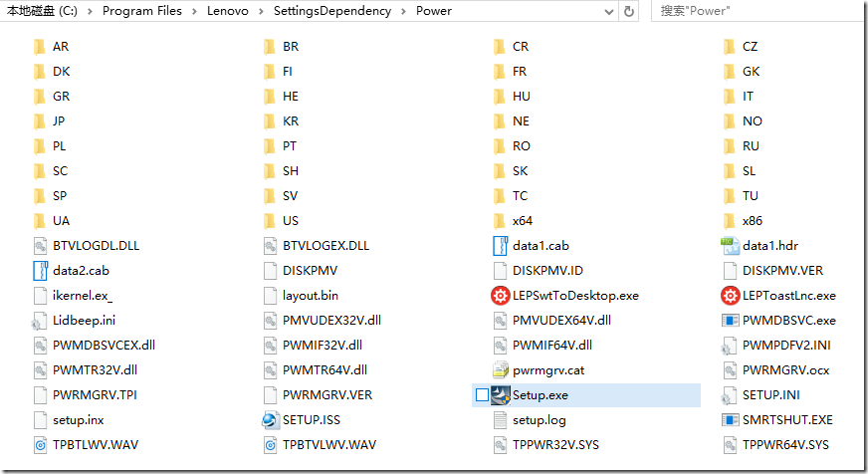Click Power in the breadcrumb path

434,11
